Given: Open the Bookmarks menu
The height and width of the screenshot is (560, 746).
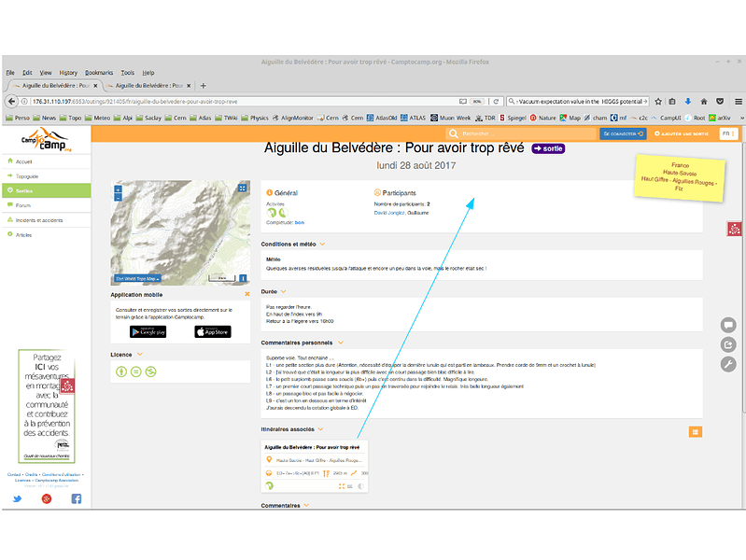Looking at the screenshot, I should point(99,73).
